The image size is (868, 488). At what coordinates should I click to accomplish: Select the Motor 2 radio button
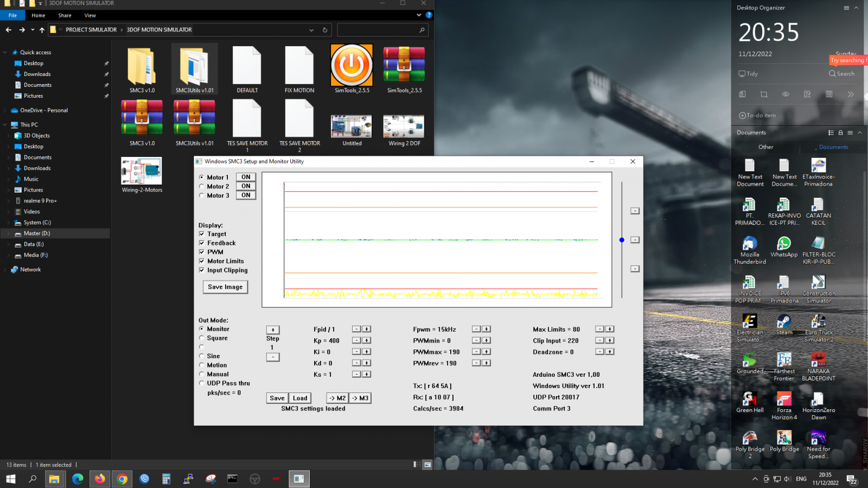[x=201, y=186]
